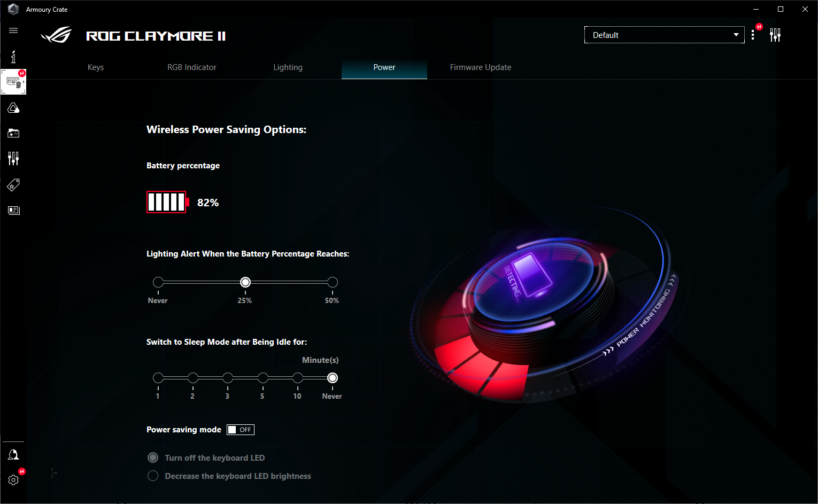This screenshot has height=504, width=818.
Task: Set lighting alert slider to Never
Action: point(158,282)
